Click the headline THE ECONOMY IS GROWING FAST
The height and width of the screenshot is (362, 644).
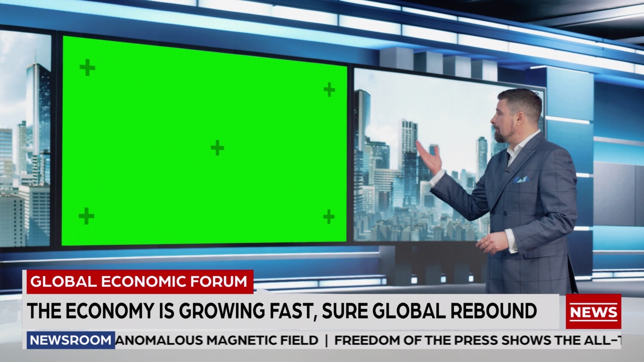(171, 311)
